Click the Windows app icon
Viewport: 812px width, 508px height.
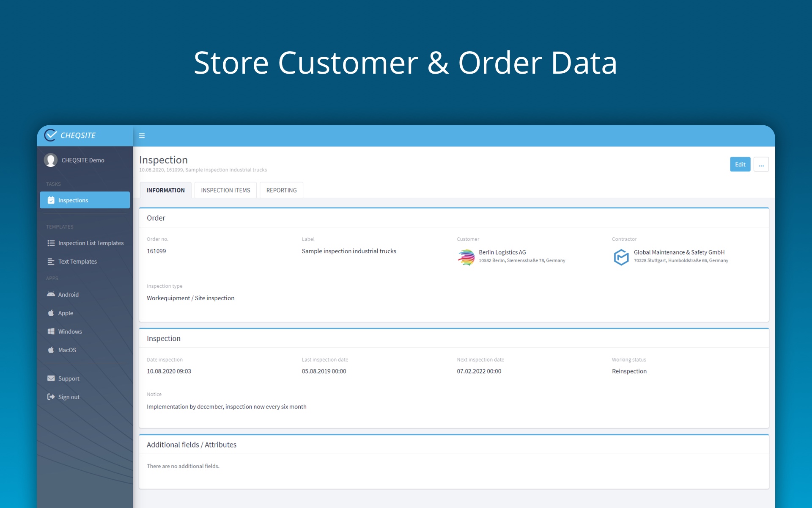(51, 331)
